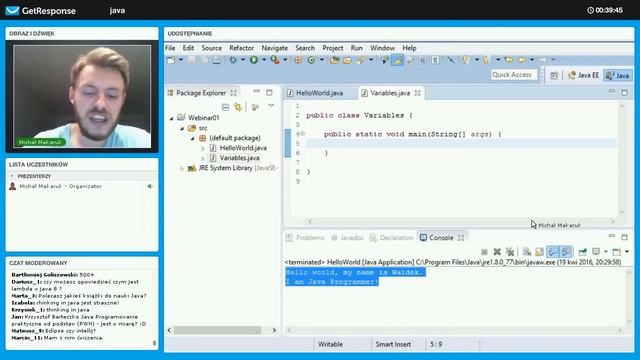This screenshot has height=360, width=640.
Task: Expand the HelloWorld.java tree node
Action: (203, 148)
